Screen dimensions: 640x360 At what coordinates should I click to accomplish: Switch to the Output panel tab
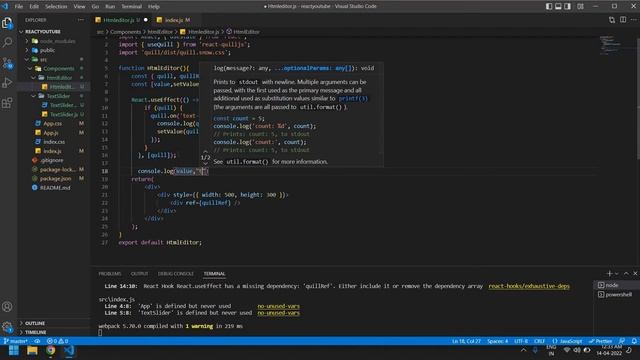(x=139, y=273)
